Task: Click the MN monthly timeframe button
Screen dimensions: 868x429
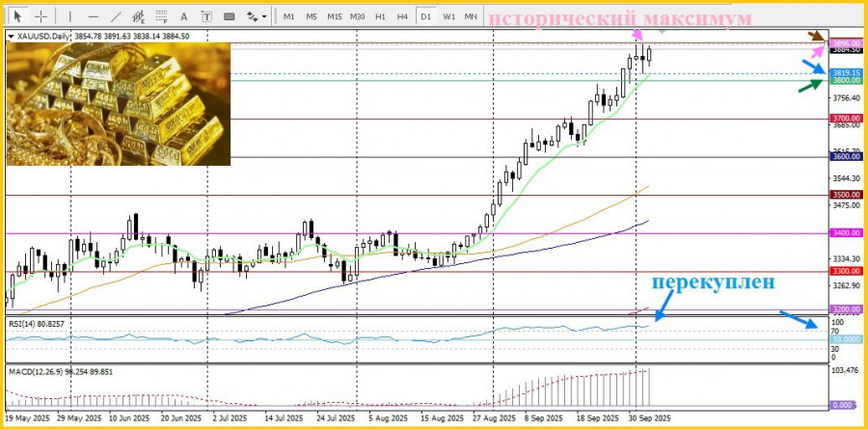Action: pyautogui.click(x=471, y=16)
